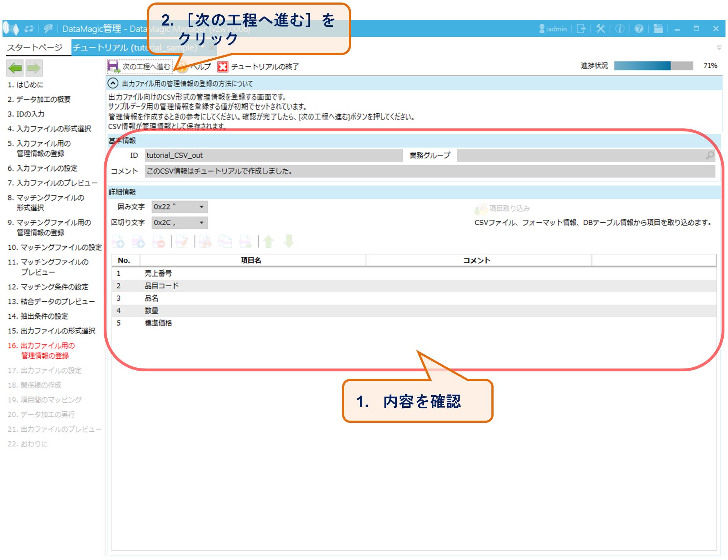Open the 区切り文字 dropdown
The width and height of the screenshot is (728, 560).
[201, 223]
